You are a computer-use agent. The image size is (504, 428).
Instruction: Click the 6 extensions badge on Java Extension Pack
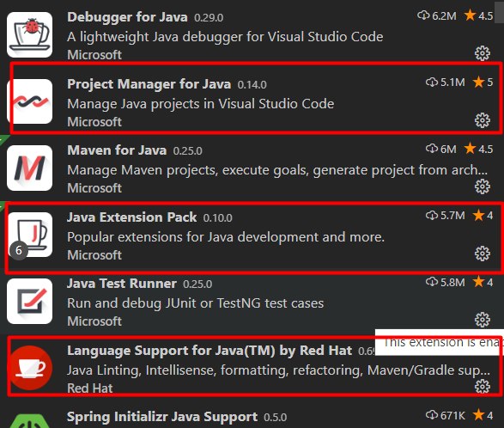pyautogui.click(x=19, y=250)
